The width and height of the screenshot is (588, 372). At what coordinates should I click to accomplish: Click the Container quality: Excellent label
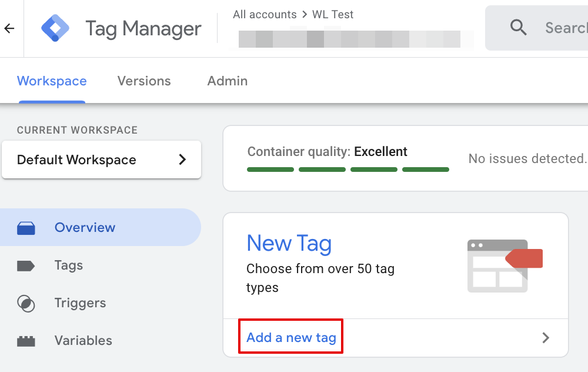pos(327,152)
